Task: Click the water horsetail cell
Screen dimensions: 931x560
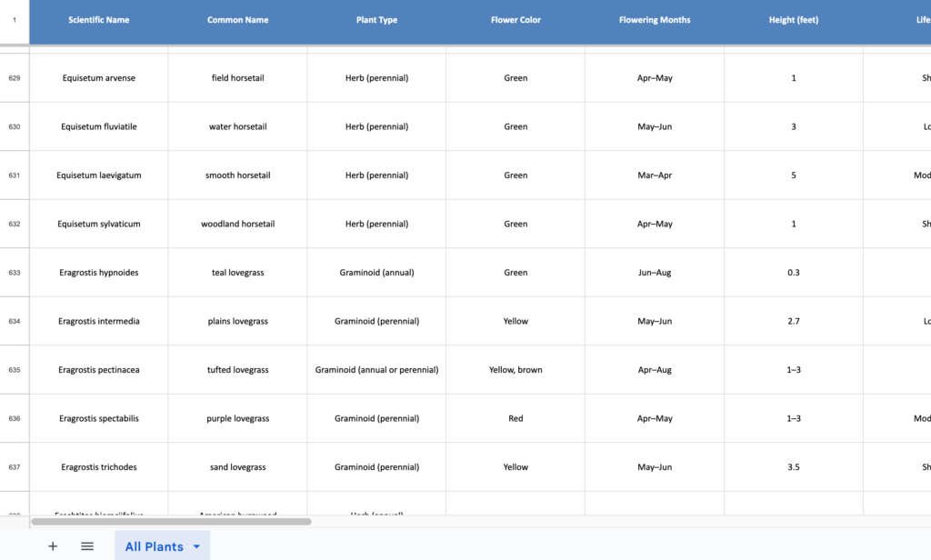Action: point(237,126)
